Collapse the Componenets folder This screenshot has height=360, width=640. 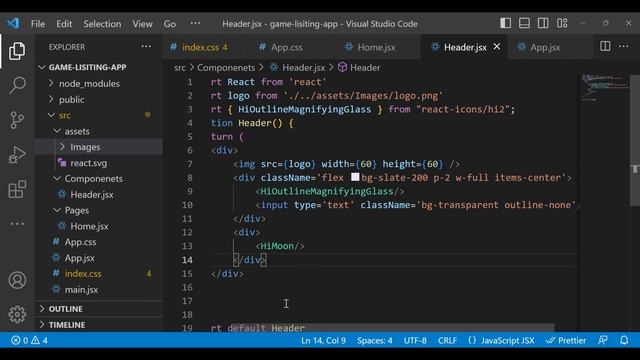click(x=93, y=179)
